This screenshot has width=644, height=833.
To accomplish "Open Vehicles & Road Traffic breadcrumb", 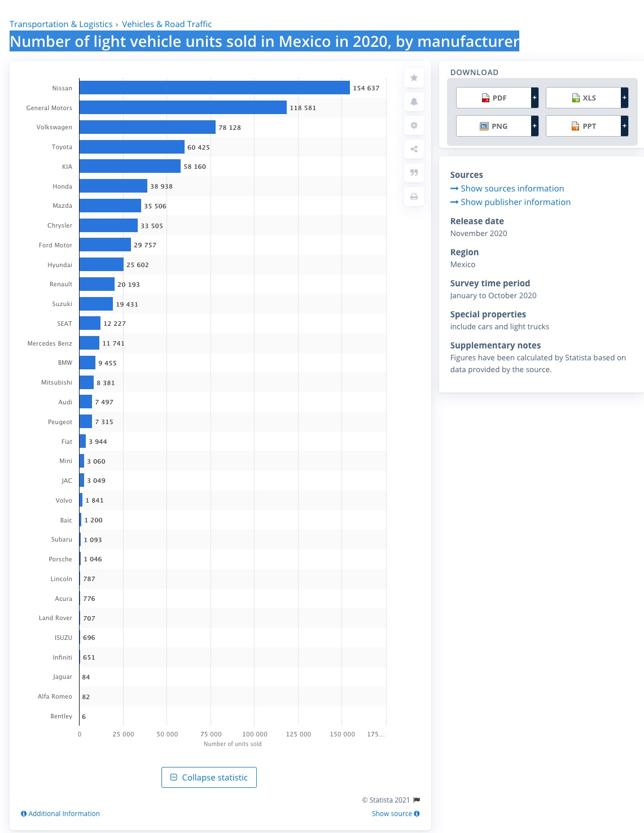I will 167,24.
